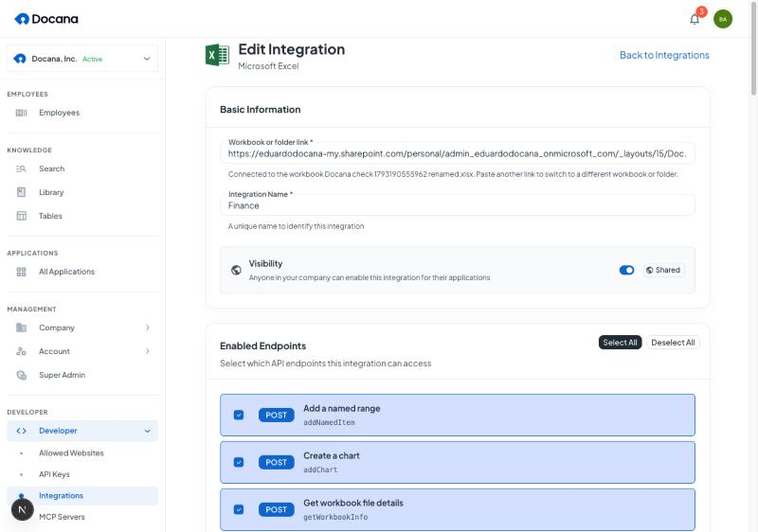Click the Super Admin icon
Viewport: 758px width, 532px height.
tap(21, 375)
